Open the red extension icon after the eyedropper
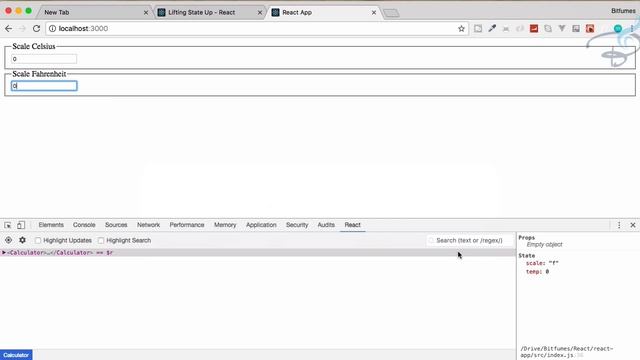640x360 pixels. (x=534, y=29)
